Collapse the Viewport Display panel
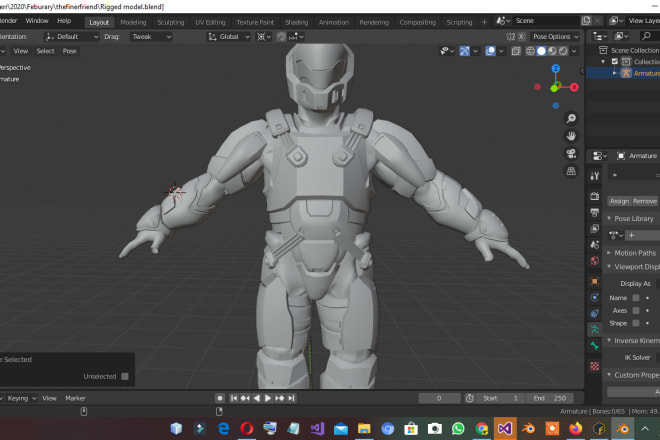Viewport: 660px width, 440px height. pos(609,267)
